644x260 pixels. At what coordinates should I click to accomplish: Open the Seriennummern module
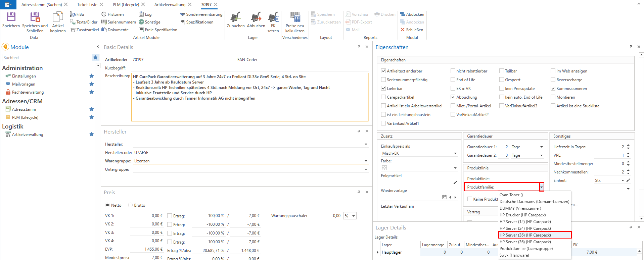click(x=119, y=22)
